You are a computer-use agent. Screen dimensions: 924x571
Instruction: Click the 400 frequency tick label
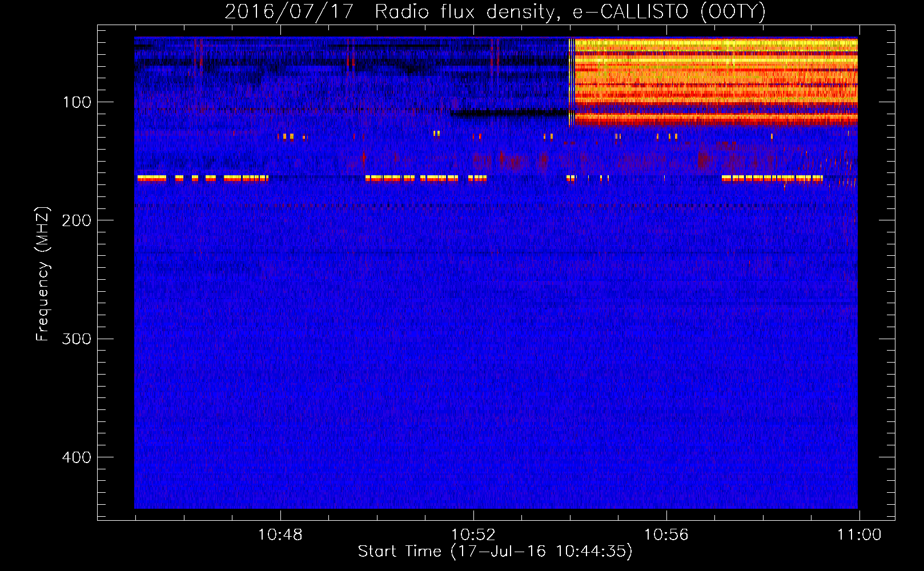(x=77, y=457)
